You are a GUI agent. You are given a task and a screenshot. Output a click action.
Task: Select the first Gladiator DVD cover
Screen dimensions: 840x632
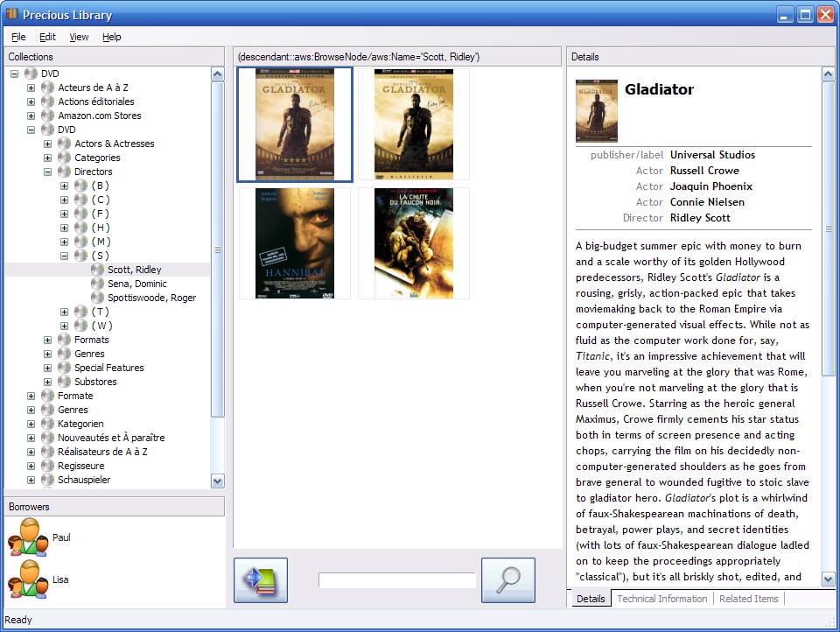tap(295, 124)
